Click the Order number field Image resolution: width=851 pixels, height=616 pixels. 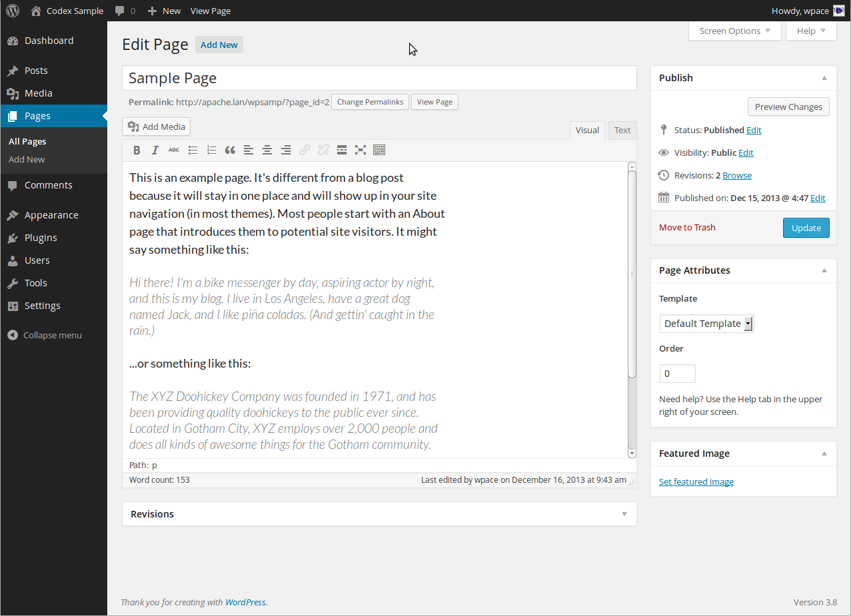pos(677,374)
